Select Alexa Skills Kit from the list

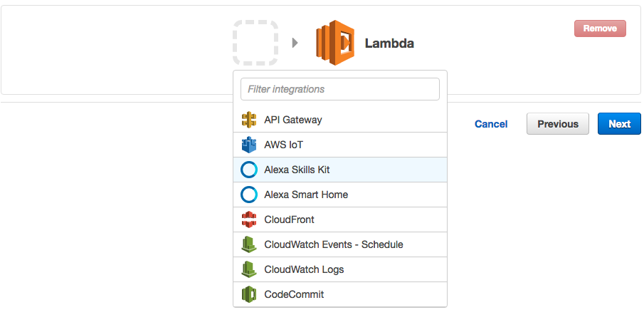297,170
